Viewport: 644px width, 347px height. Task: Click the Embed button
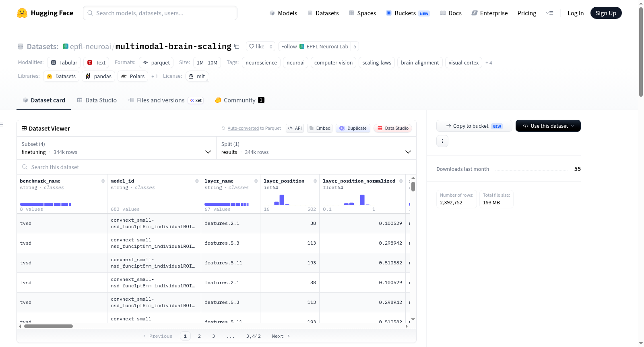tap(320, 128)
